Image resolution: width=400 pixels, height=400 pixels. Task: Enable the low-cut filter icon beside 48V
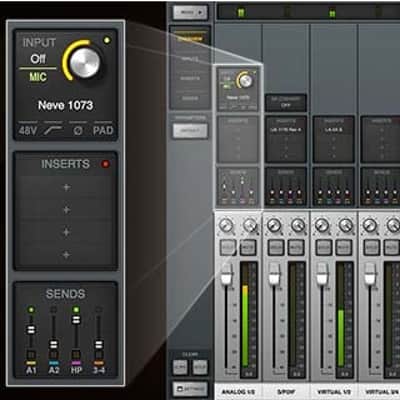tap(53, 130)
